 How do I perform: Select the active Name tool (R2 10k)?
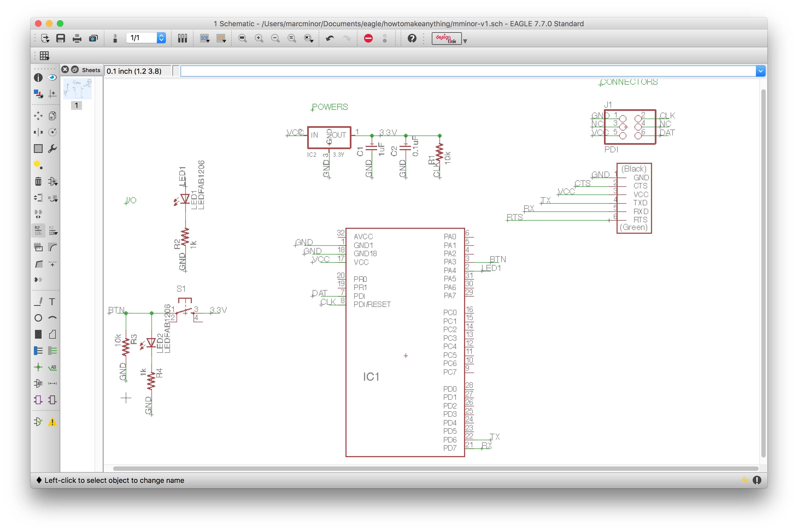pyautogui.click(x=38, y=231)
